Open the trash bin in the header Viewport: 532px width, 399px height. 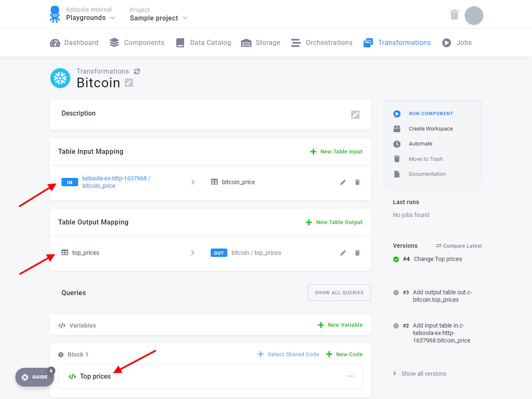[x=454, y=15]
